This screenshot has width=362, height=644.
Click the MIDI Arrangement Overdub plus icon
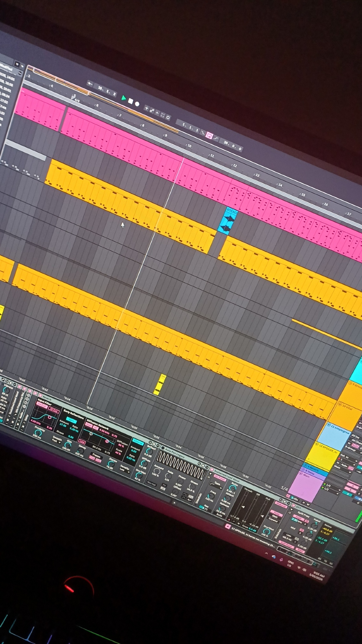click(146, 109)
